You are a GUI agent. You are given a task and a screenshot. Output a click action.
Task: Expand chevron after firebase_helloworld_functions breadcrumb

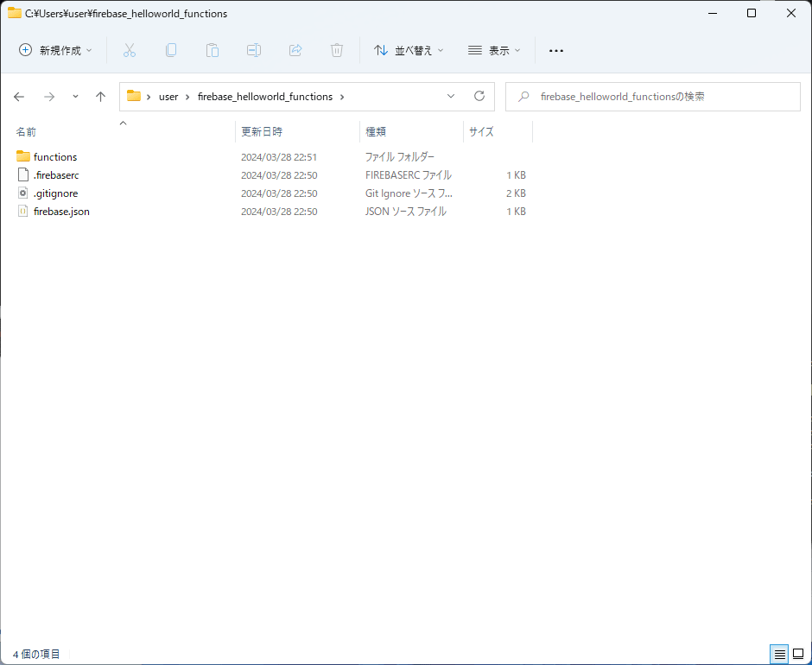tap(342, 97)
